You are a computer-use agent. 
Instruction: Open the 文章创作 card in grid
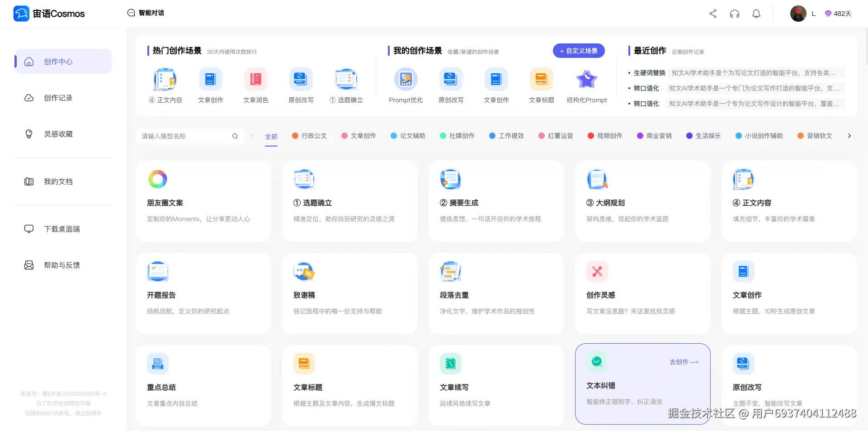pyautogui.click(x=789, y=294)
